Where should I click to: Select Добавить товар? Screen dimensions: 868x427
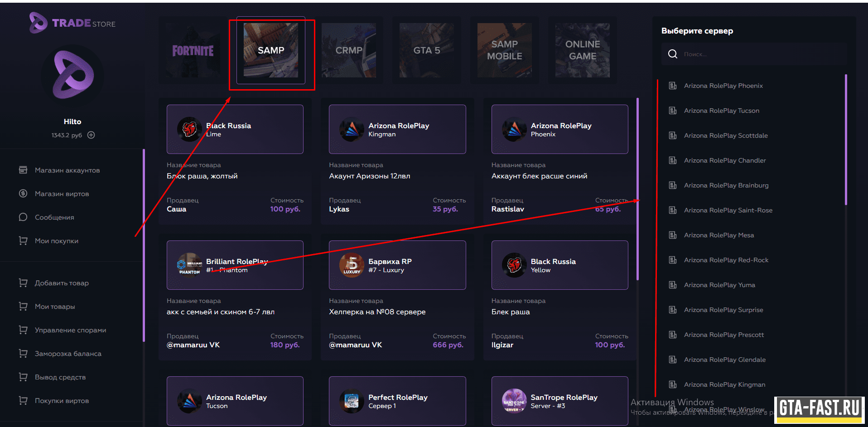point(62,283)
